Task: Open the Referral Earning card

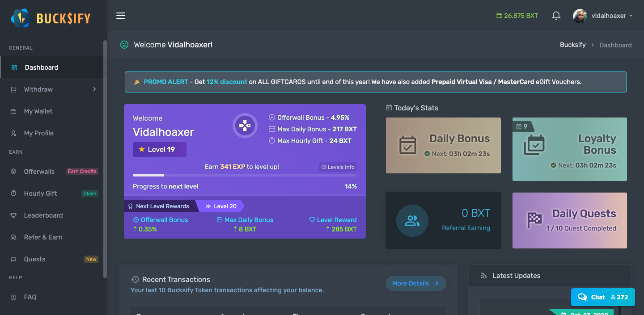Action: pyautogui.click(x=443, y=220)
